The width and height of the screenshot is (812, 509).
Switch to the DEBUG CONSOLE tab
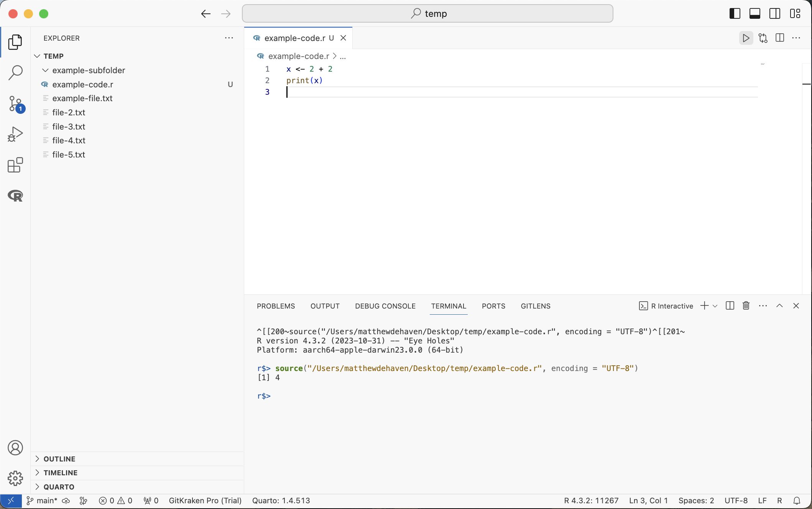(x=385, y=306)
